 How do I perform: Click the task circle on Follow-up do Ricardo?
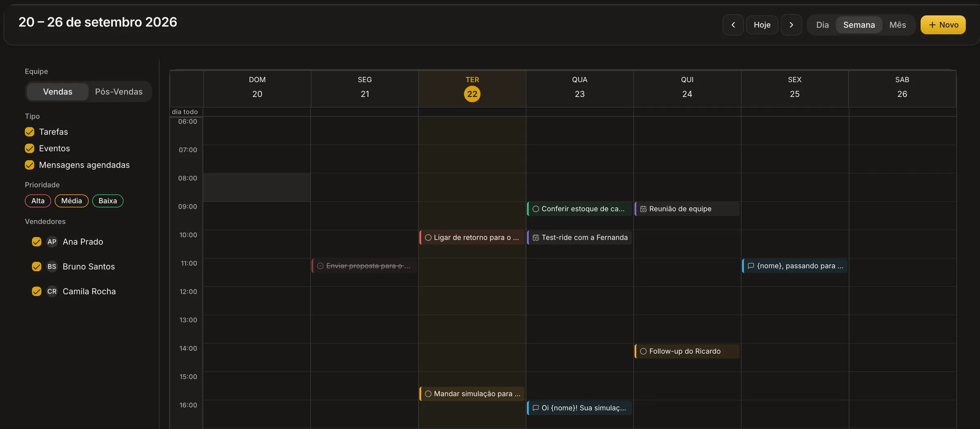click(x=644, y=351)
